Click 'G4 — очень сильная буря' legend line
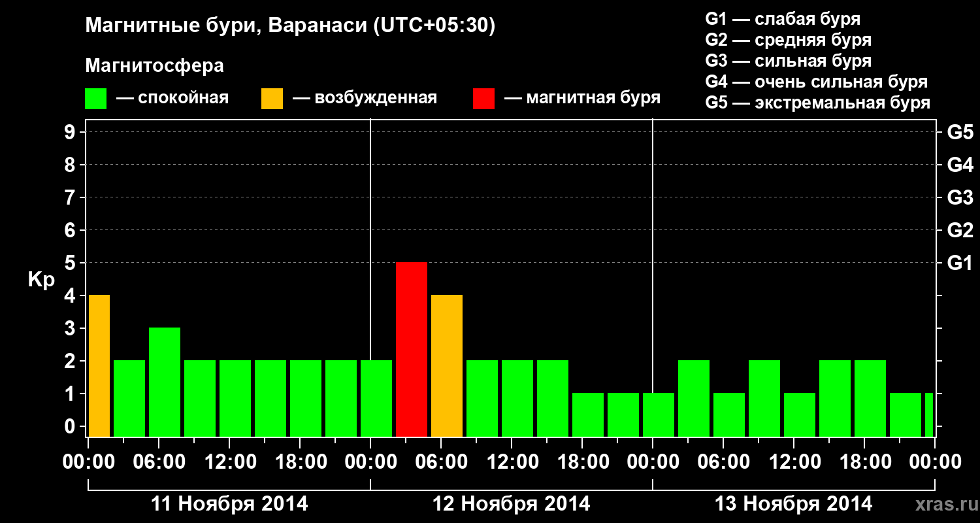The height and width of the screenshot is (523, 980). coord(817,82)
